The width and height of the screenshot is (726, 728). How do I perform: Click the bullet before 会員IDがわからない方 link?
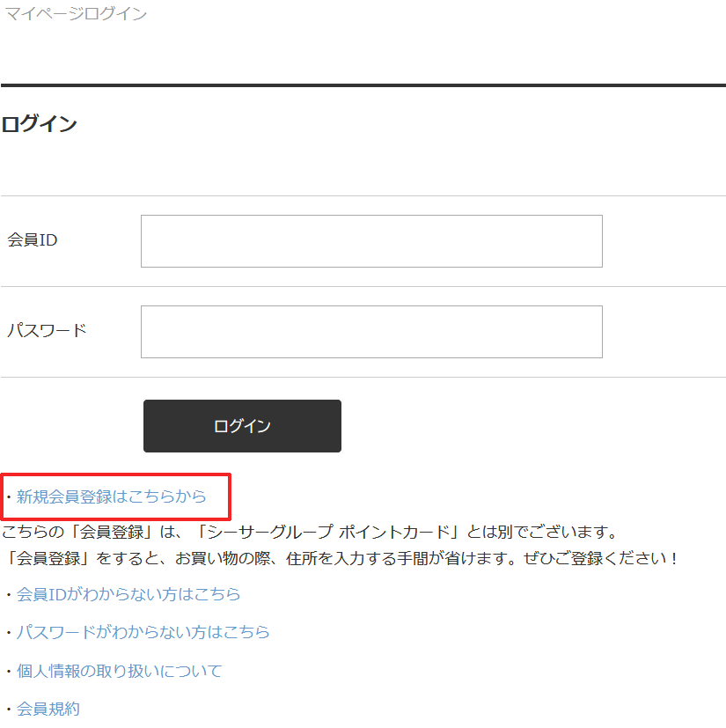(8, 595)
